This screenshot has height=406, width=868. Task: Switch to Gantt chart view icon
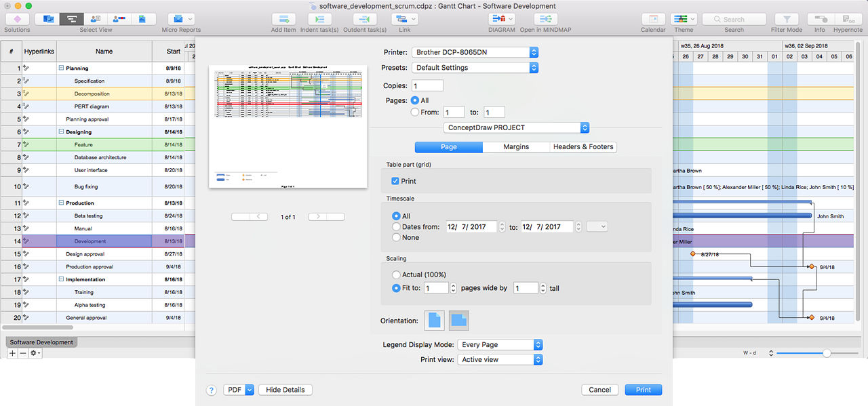(72, 19)
